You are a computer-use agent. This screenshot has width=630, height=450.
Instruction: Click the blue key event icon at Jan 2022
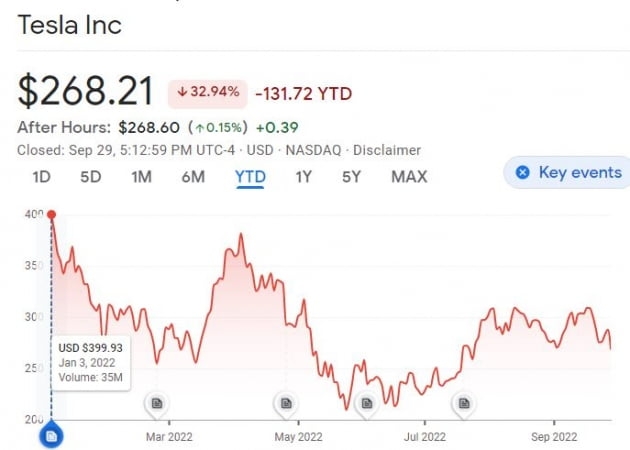(x=51, y=436)
